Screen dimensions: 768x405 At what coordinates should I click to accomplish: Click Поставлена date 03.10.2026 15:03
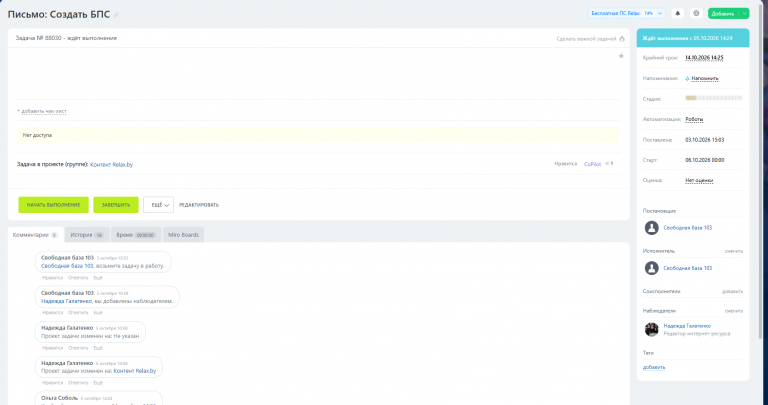click(x=704, y=140)
